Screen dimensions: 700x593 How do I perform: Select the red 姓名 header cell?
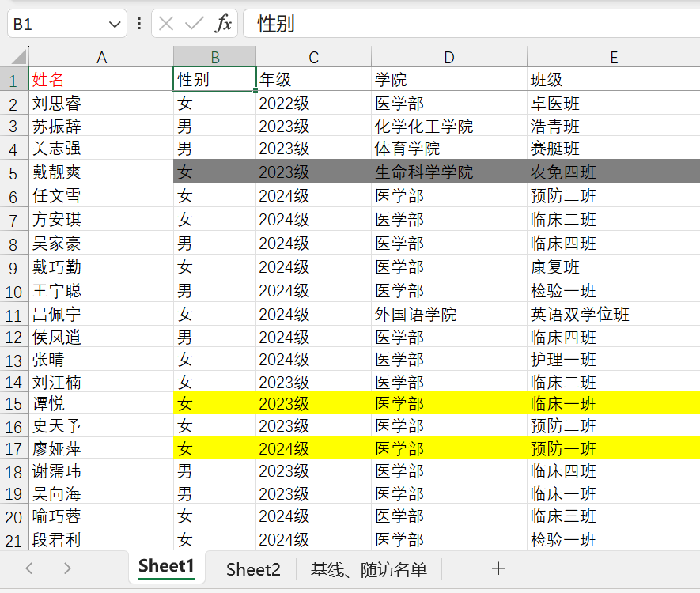[48, 80]
